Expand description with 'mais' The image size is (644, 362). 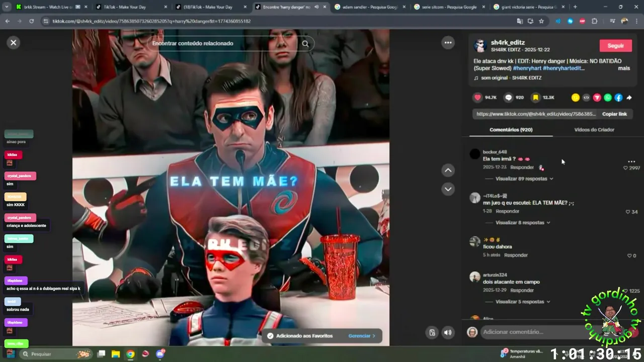tap(623, 68)
